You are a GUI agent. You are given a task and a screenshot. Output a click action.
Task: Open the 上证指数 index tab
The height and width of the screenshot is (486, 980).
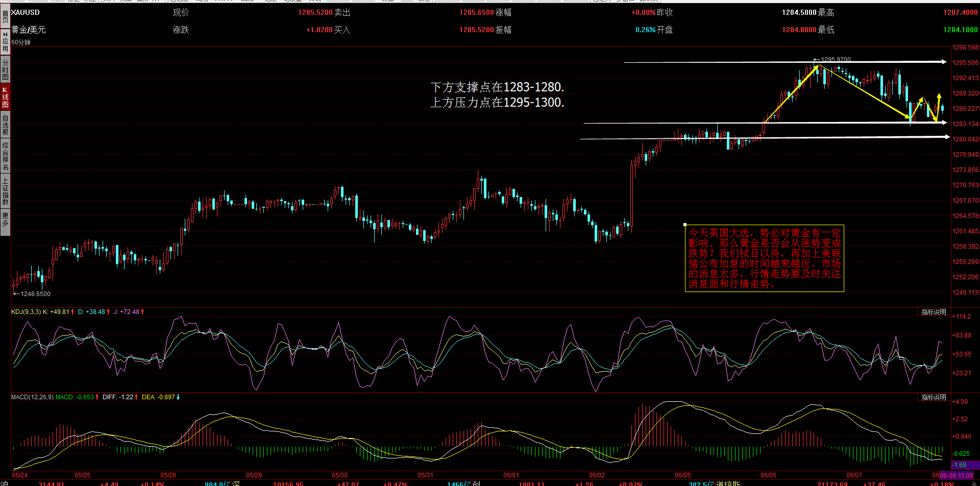(x=5, y=191)
